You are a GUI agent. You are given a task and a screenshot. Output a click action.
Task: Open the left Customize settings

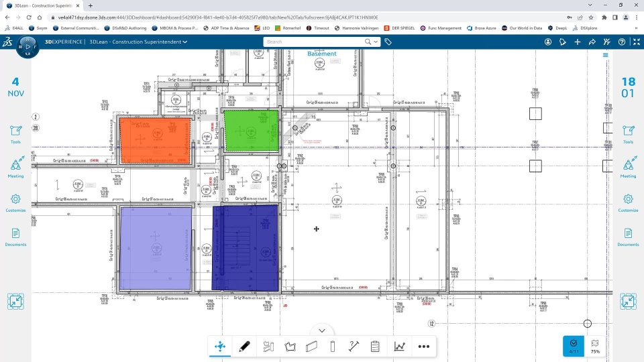pos(15,203)
